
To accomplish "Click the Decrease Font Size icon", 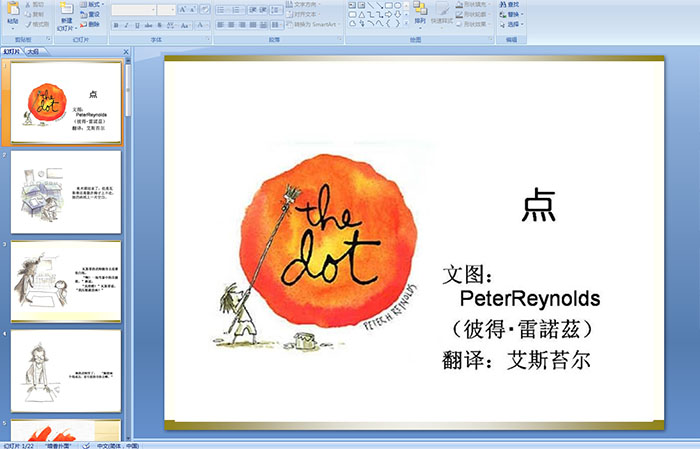I will [192, 10].
